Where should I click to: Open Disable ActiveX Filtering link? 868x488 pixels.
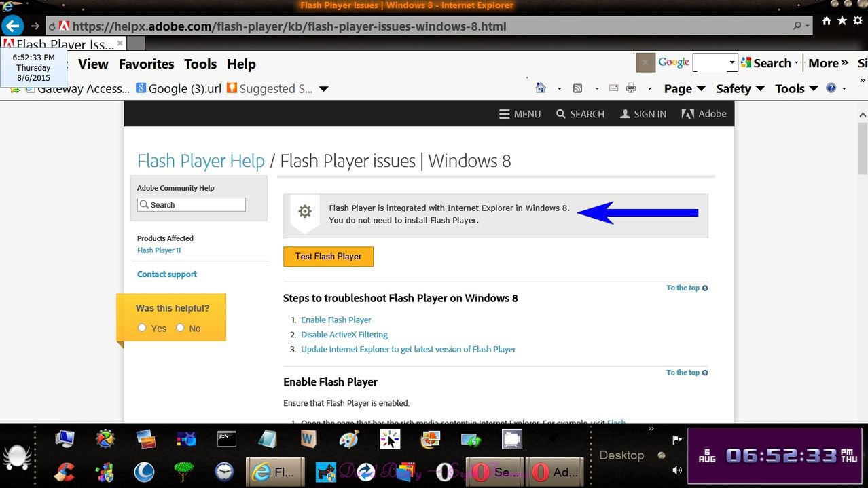click(x=344, y=335)
